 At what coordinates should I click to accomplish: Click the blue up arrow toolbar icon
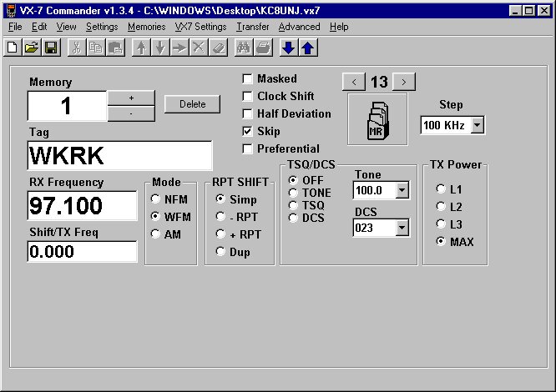pos(307,48)
